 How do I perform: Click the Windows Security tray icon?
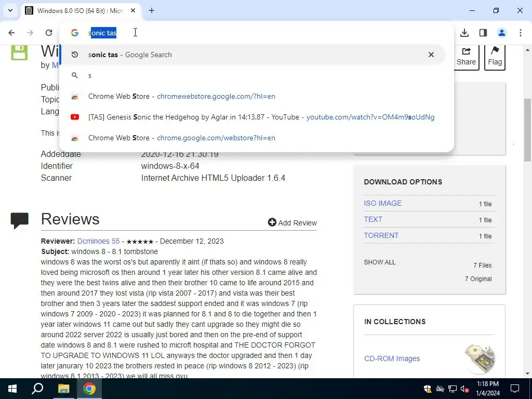428,389
